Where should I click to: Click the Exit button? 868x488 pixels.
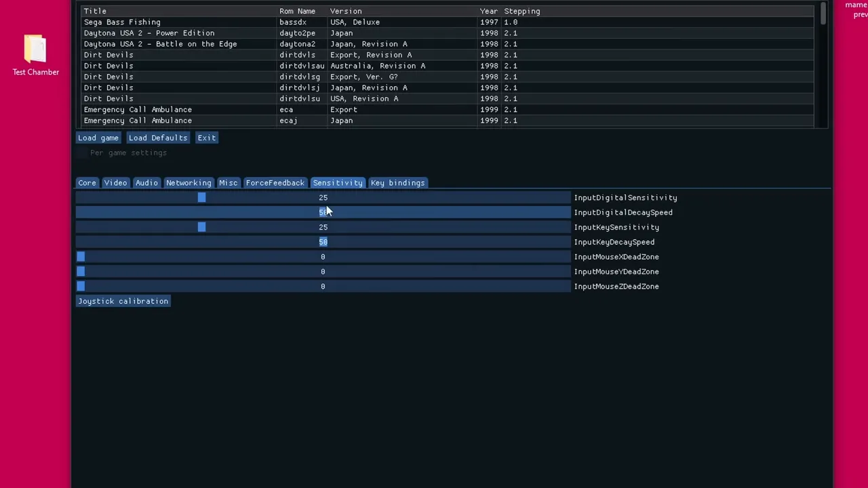(x=206, y=138)
